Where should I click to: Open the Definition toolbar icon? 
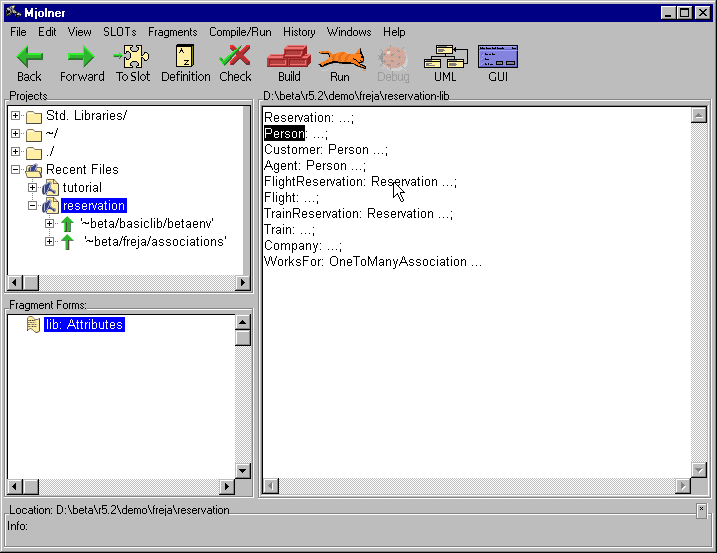[185, 58]
